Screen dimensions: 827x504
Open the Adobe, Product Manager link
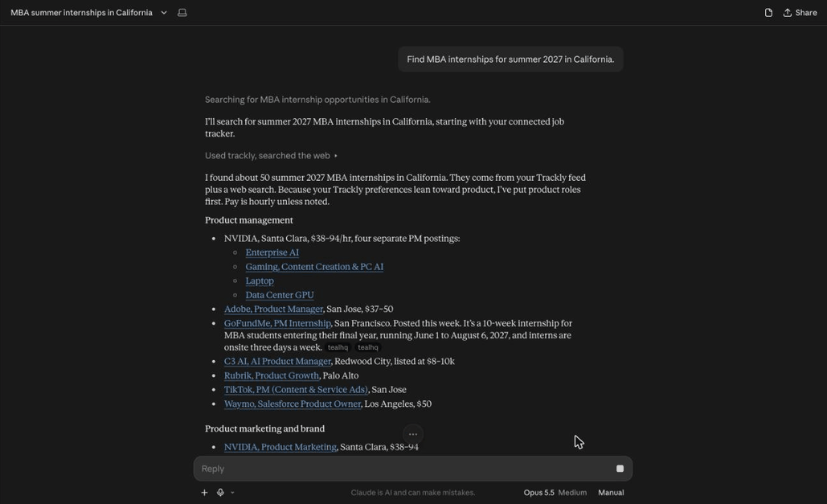[x=273, y=309]
